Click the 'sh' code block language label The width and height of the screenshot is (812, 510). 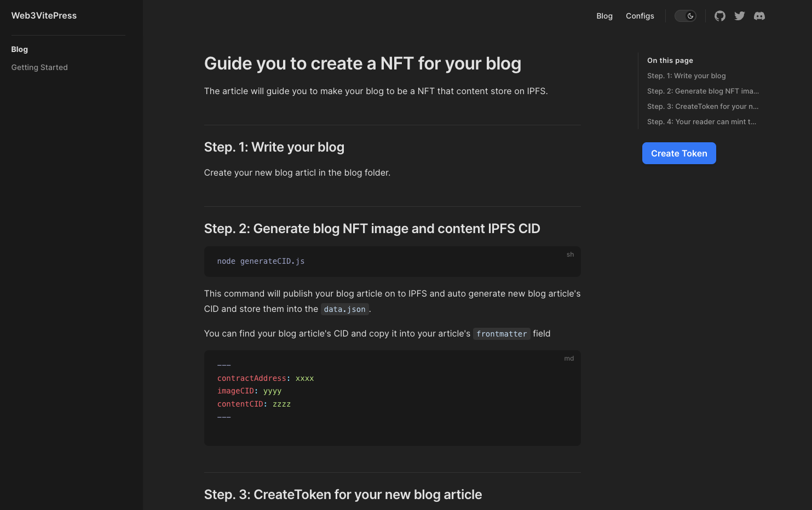(x=570, y=254)
